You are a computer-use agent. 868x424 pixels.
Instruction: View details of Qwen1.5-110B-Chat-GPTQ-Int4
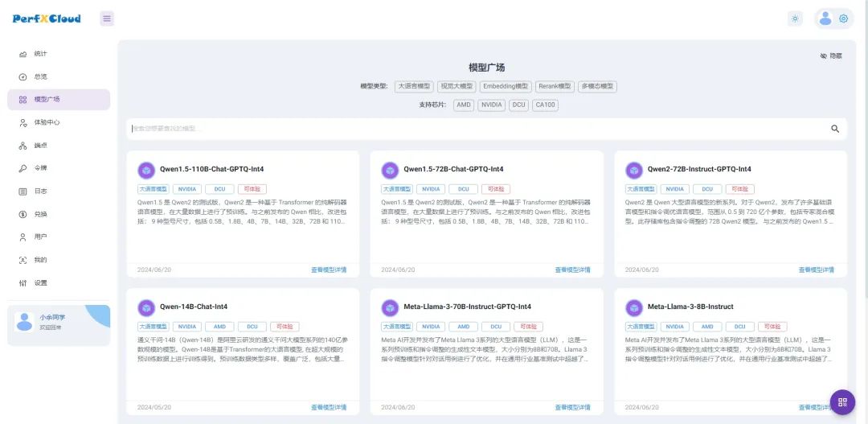point(329,270)
